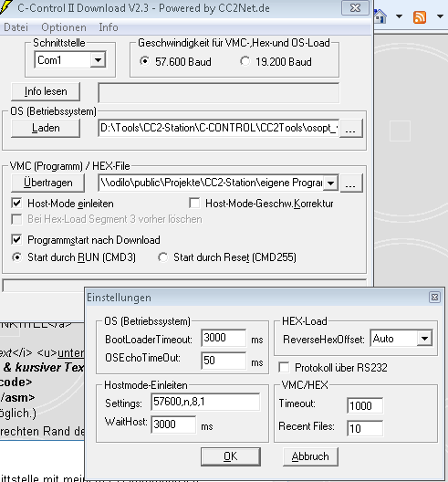The height and width of the screenshot is (482, 448).
Task: Open the Optionen menu
Action: coord(64,27)
